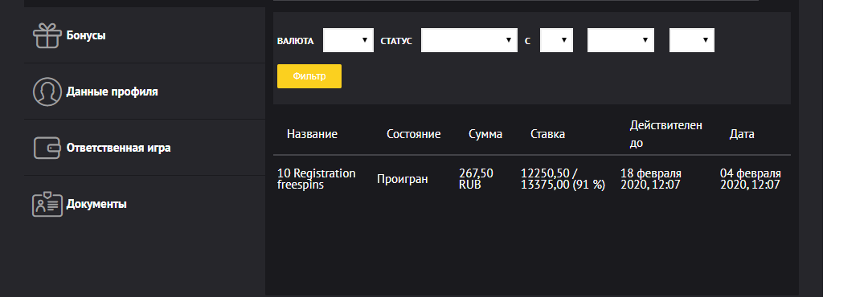Expand the Валюта currency dropdown
Image resolution: width=868 pixels, height=297 pixels.
pyautogui.click(x=348, y=40)
